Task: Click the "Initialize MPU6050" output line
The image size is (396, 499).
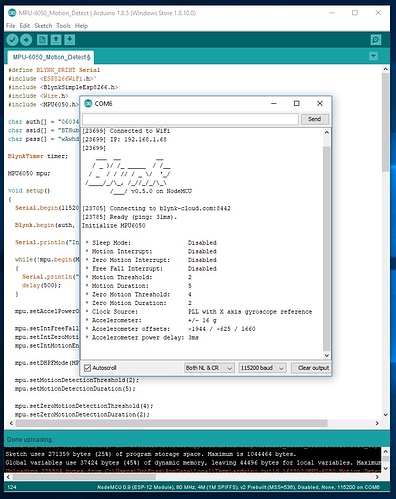Action: click(114, 226)
